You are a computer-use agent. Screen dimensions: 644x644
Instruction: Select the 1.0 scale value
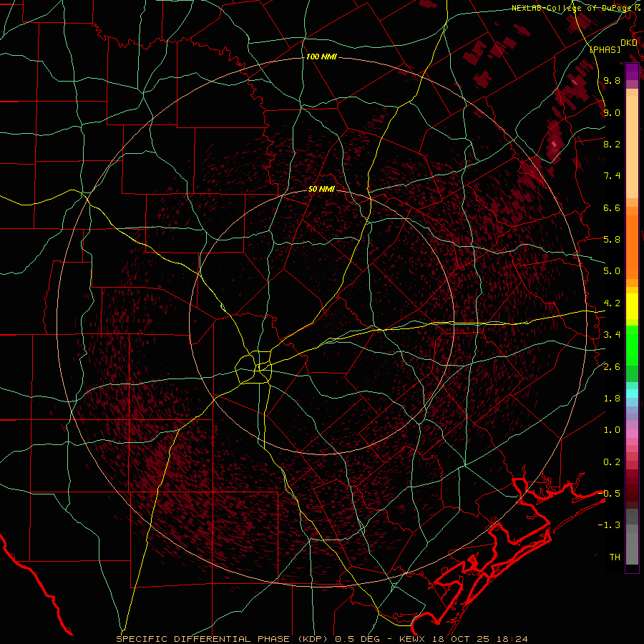[x=612, y=430]
